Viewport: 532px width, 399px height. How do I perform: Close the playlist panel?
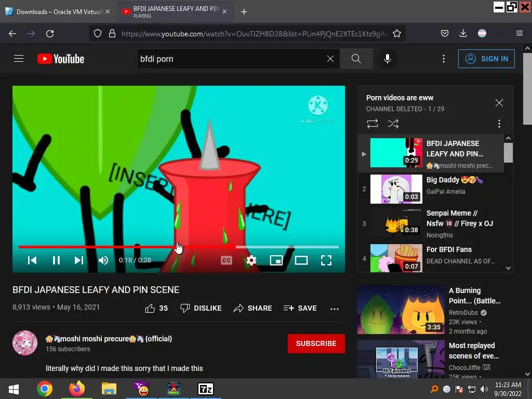(x=499, y=103)
